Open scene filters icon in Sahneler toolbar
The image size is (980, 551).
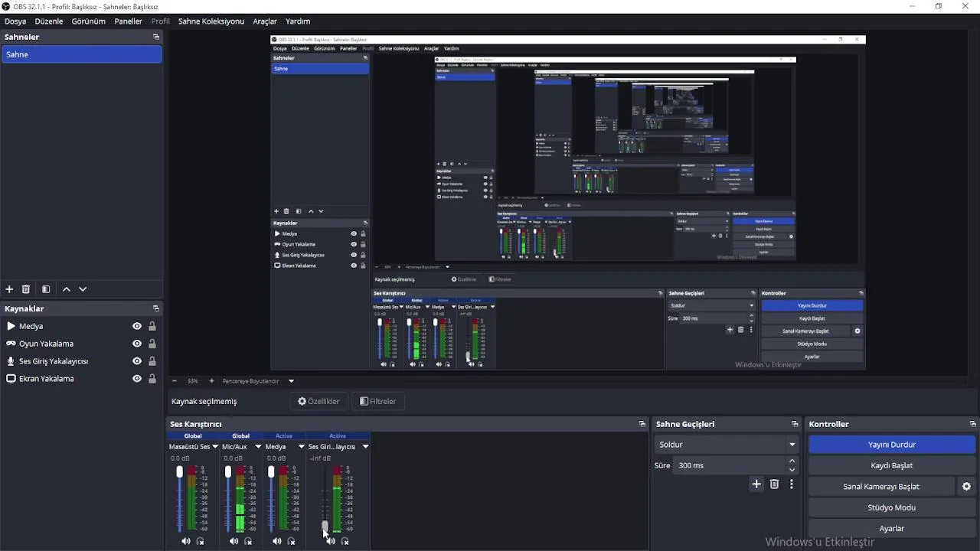point(46,289)
